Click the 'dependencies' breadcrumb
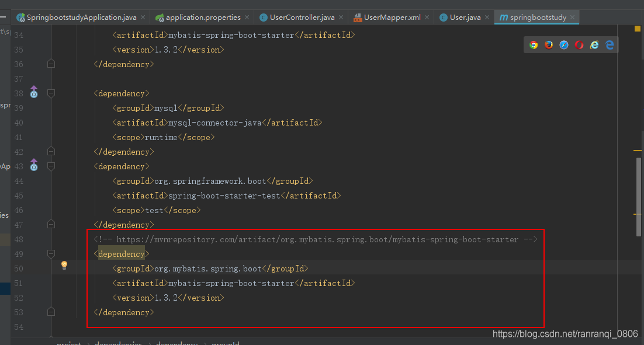 [x=118, y=343]
